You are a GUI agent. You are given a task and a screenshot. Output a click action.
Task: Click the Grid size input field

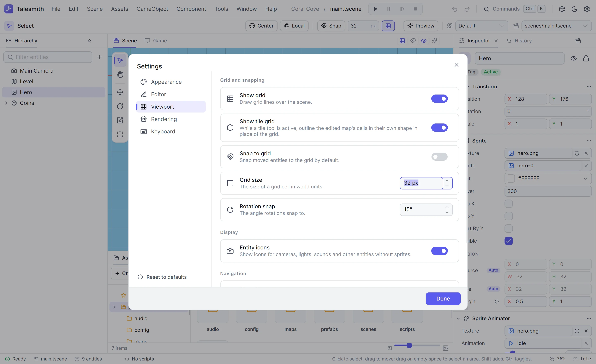(x=421, y=183)
